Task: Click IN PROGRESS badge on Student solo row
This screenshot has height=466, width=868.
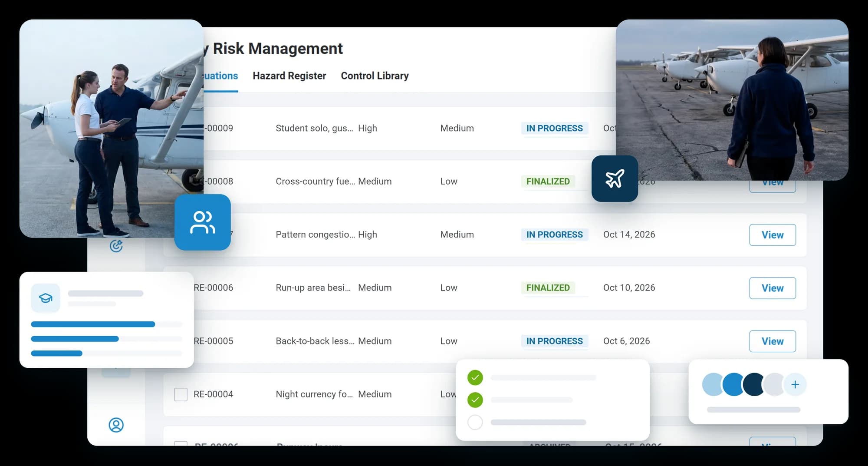Action: point(555,128)
